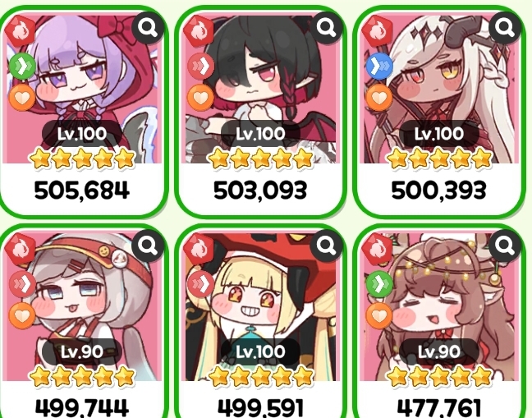
Task: Select the blonde girl with red hat card
Action: point(260,322)
